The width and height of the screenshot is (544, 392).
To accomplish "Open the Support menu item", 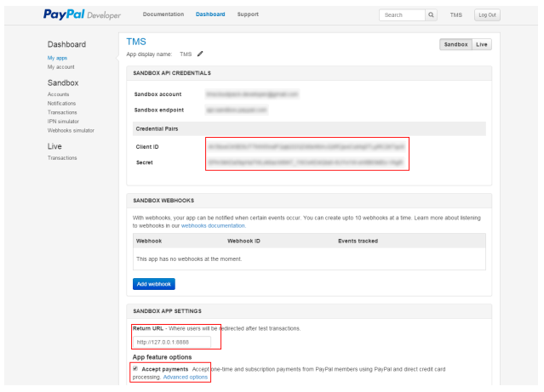I will (x=248, y=15).
